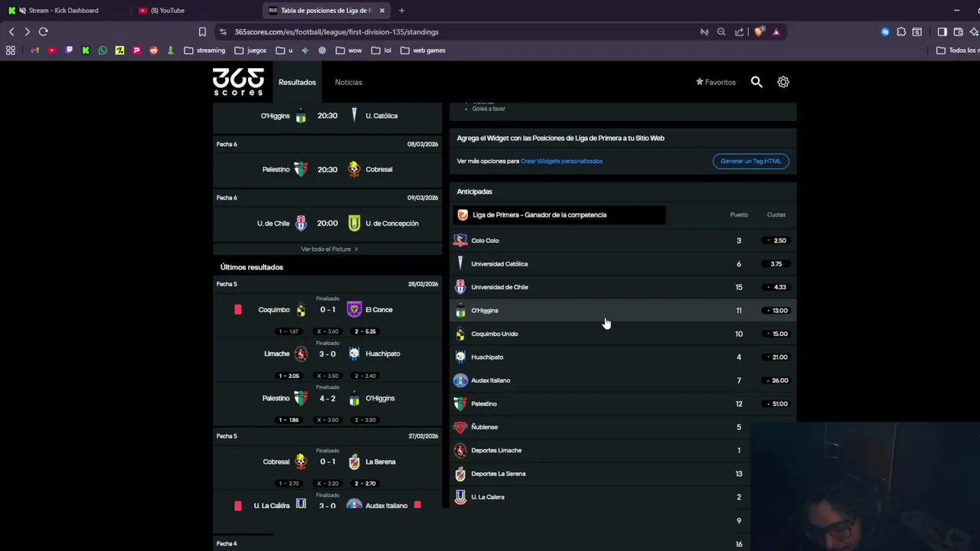Open the Brave Rewards triangle icon

(776, 31)
